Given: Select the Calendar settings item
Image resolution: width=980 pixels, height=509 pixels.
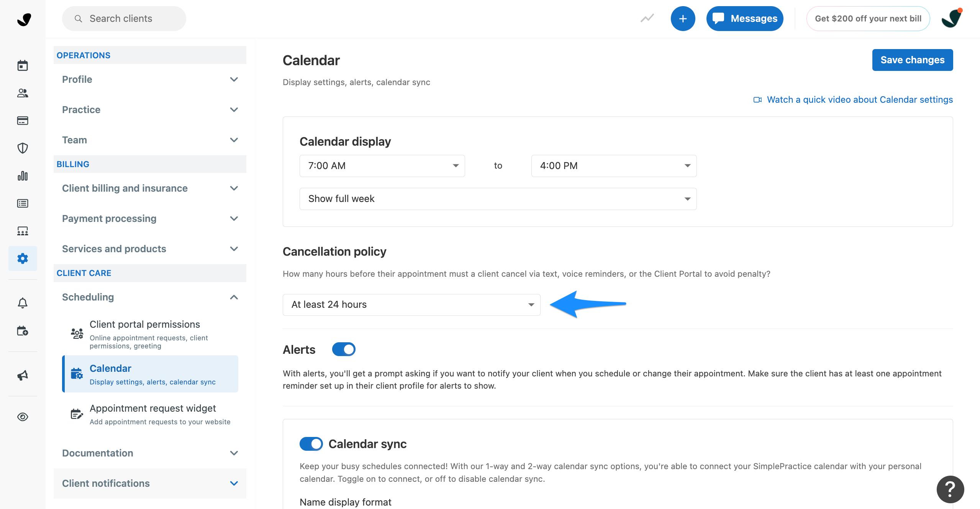Looking at the screenshot, I should 150,374.
